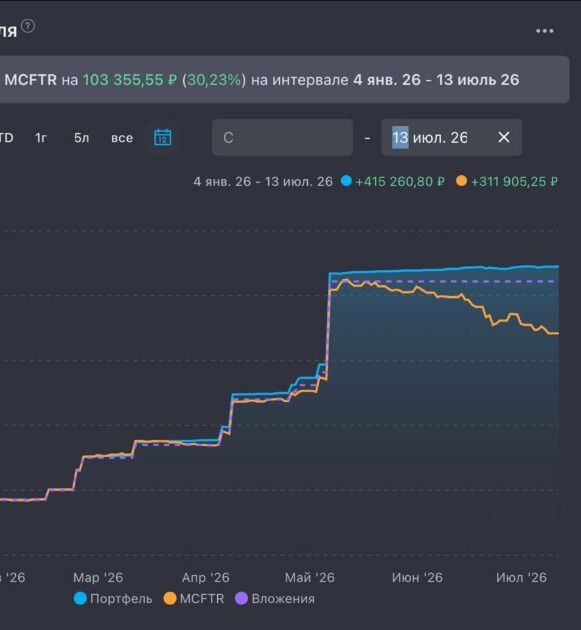
Task: Click the question mark help icon
Action: pos(28,27)
